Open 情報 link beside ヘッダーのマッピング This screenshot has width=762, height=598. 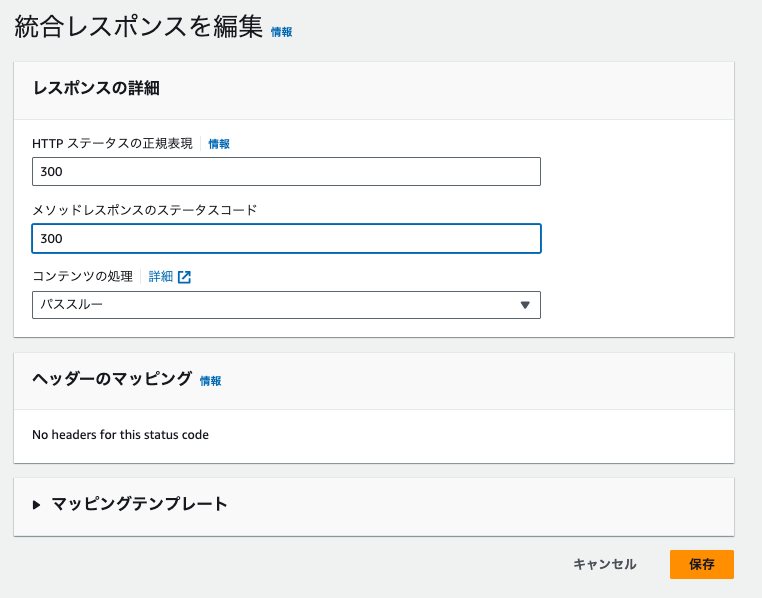tap(210, 381)
